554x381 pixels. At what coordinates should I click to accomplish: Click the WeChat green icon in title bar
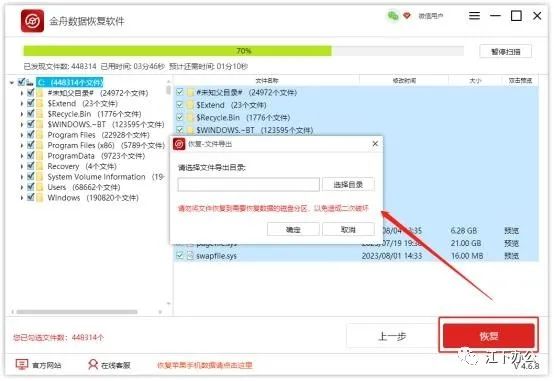393,16
